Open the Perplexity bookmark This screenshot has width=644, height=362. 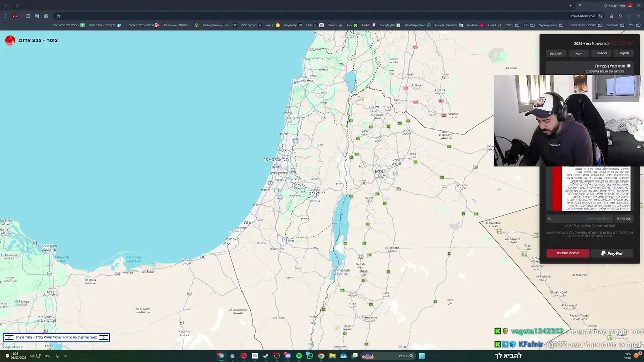[x=293, y=25]
